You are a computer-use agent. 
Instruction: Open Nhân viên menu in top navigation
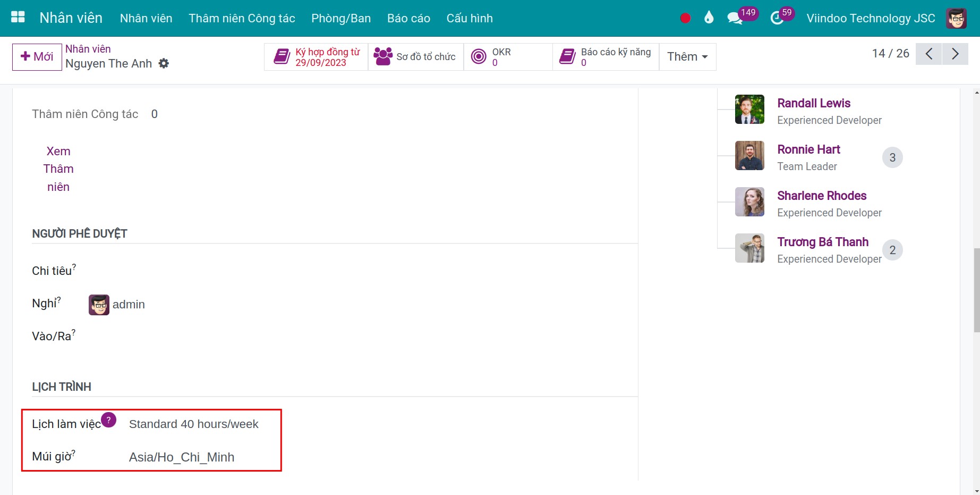[x=146, y=18]
